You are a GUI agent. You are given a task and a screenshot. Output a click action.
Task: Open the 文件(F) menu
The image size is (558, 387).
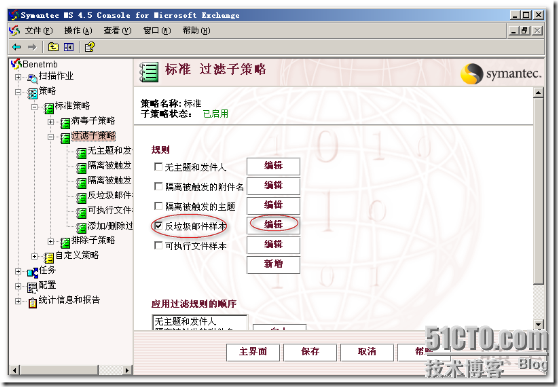38,31
